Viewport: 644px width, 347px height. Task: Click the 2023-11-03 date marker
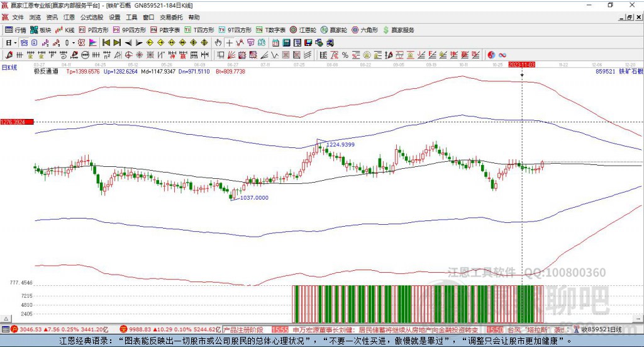[x=521, y=64]
